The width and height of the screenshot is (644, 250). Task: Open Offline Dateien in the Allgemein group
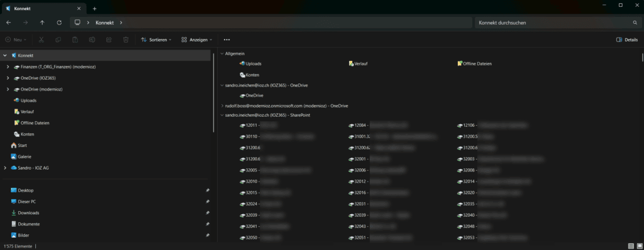[474, 63]
